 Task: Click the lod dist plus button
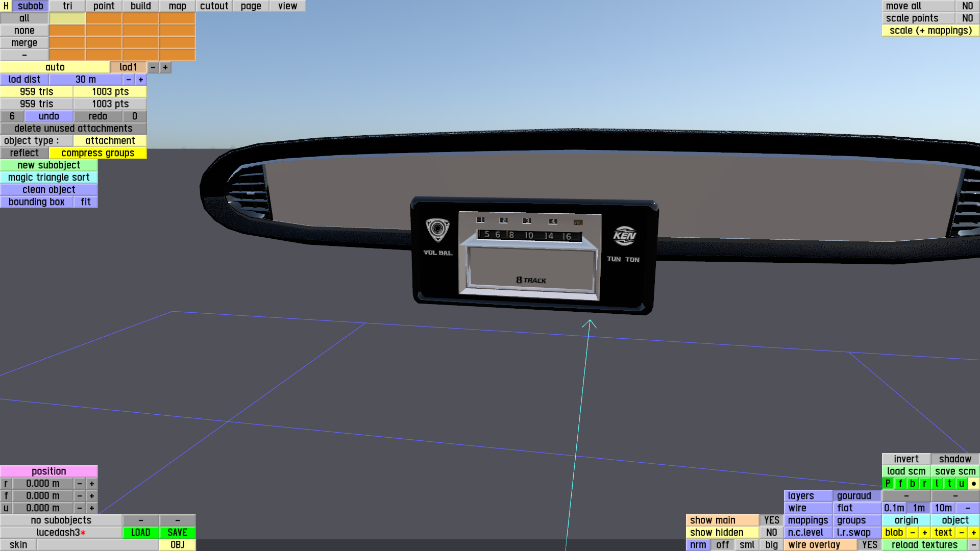coord(141,80)
